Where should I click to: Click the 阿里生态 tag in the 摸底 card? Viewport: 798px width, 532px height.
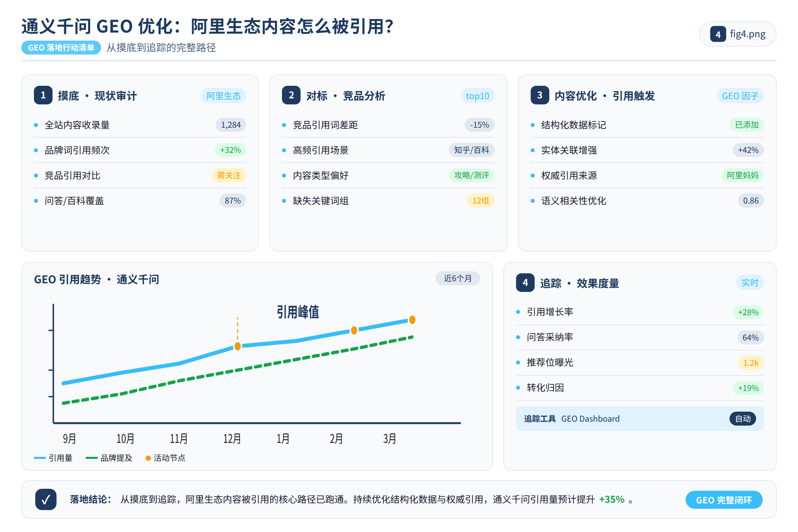[223, 96]
